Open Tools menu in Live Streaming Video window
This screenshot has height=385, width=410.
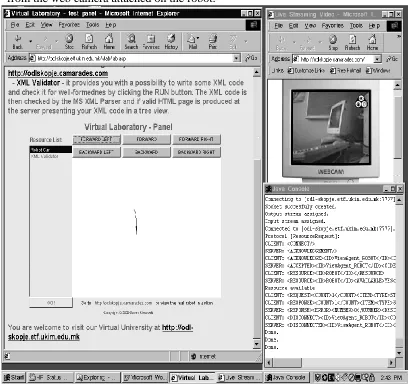point(356,26)
